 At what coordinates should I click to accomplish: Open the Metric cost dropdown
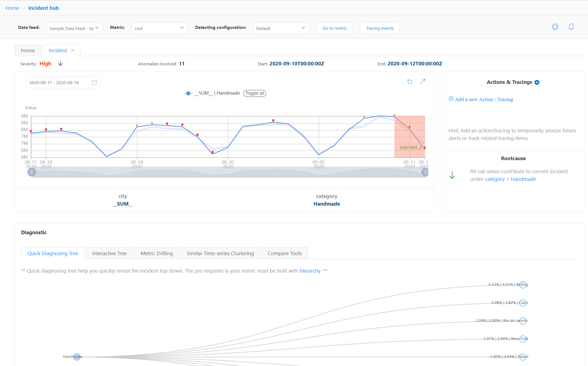[159, 28]
